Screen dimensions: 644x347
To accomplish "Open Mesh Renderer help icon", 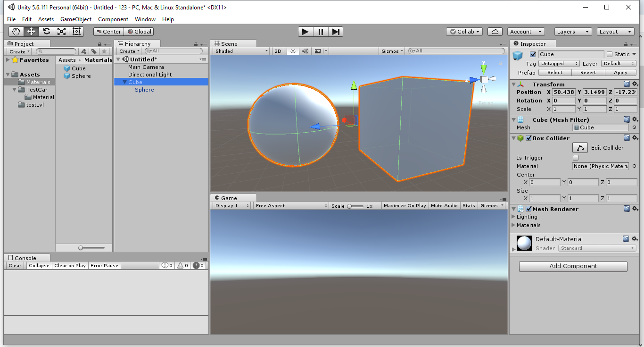I will tap(627, 209).
